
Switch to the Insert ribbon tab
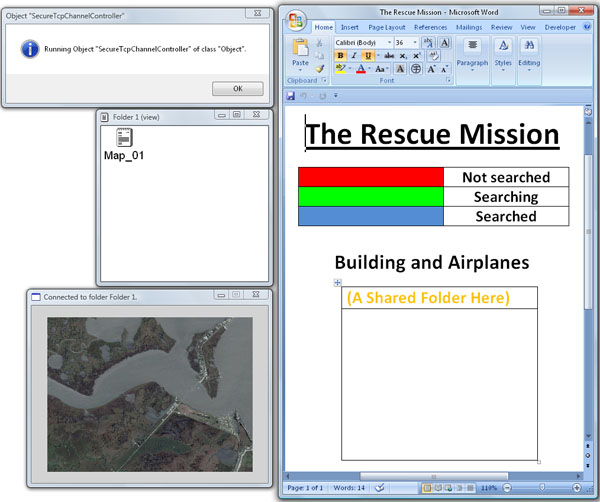(x=349, y=27)
